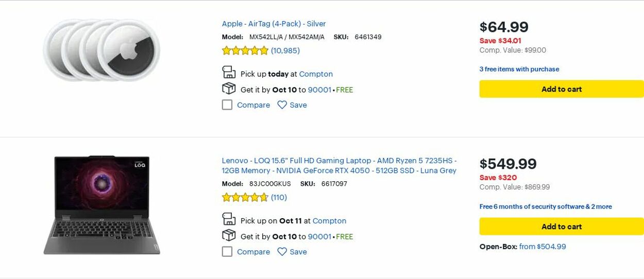Click the AirTag 4-Pack product image

[101, 50]
